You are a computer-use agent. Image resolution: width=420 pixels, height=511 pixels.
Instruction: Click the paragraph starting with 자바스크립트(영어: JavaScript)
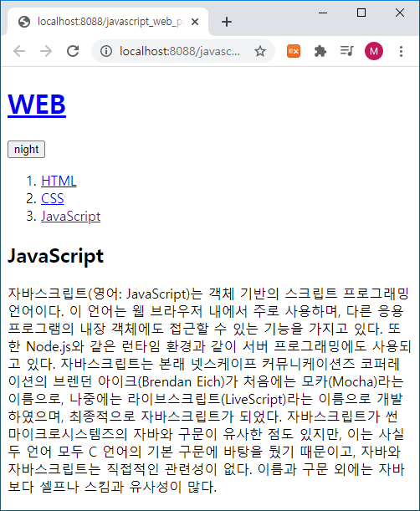pyautogui.click(x=208, y=390)
